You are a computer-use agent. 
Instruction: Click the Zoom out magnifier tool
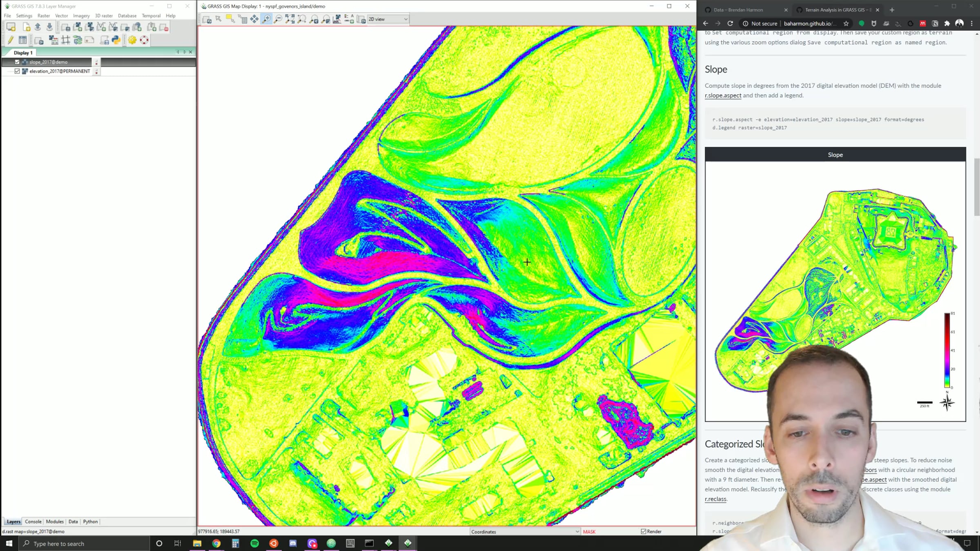[x=278, y=19]
